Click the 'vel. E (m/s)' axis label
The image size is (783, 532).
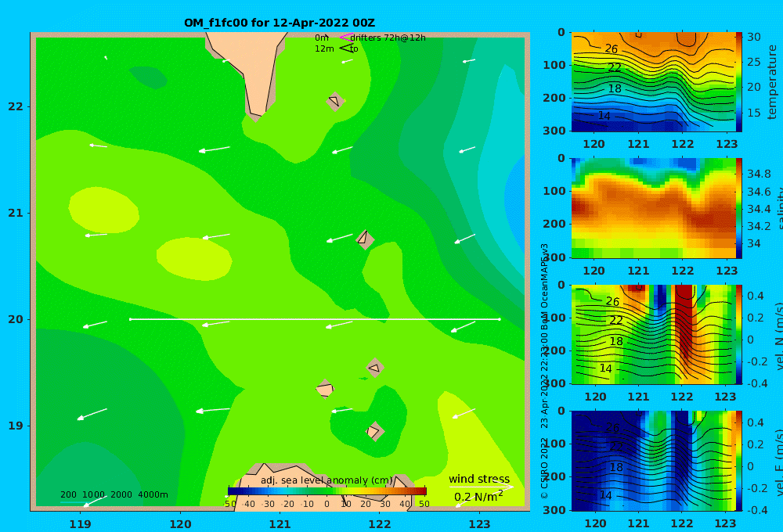tap(778, 462)
